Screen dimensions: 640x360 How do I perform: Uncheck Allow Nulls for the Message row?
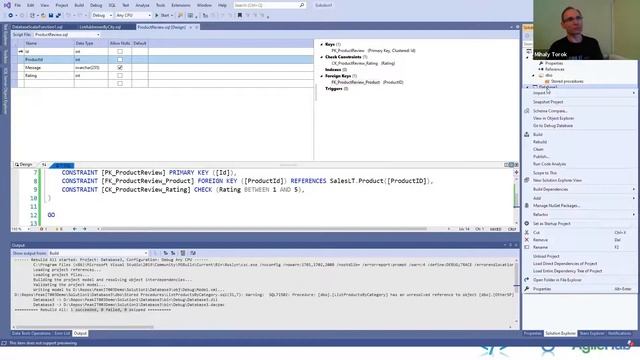click(120, 67)
